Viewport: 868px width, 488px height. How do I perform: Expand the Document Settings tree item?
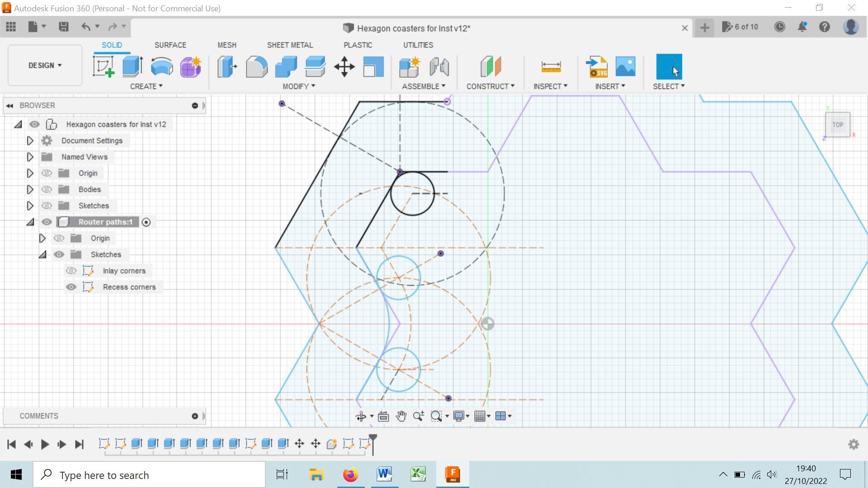[30, 141]
